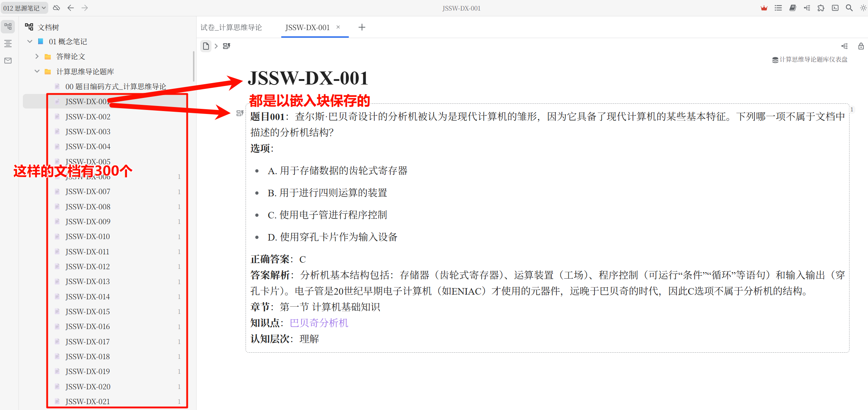Open the flashcard book icon

tap(793, 8)
